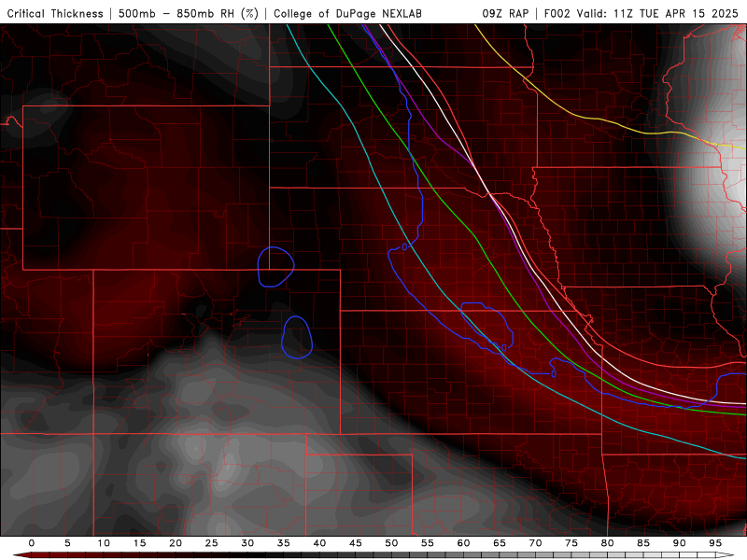The height and width of the screenshot is (560, 747).
Task: Select the colorbar label "65"
Action: [500, 543]
